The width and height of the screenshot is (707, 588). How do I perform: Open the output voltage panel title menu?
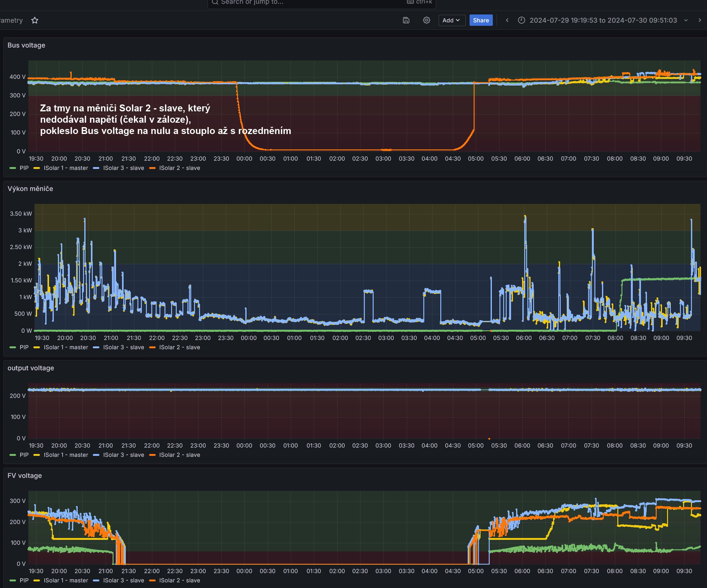pyautogui.click(x=31, y=368)
